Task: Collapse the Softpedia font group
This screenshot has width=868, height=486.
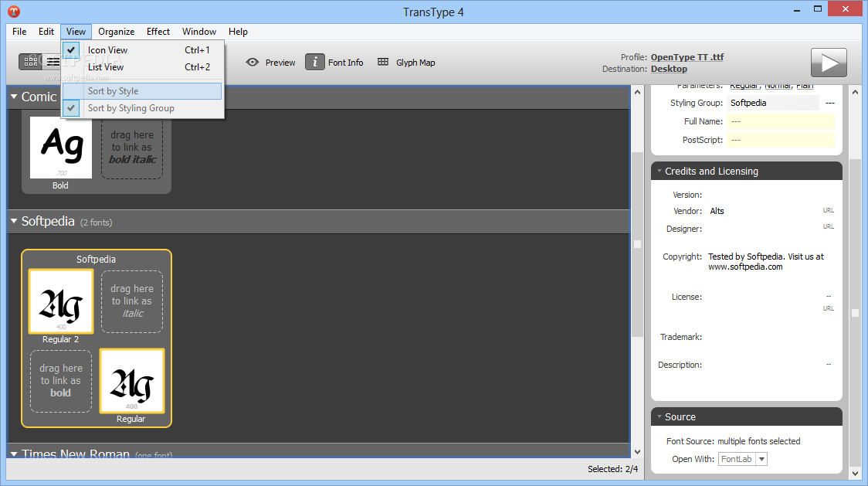Action: tap(14, 221)
